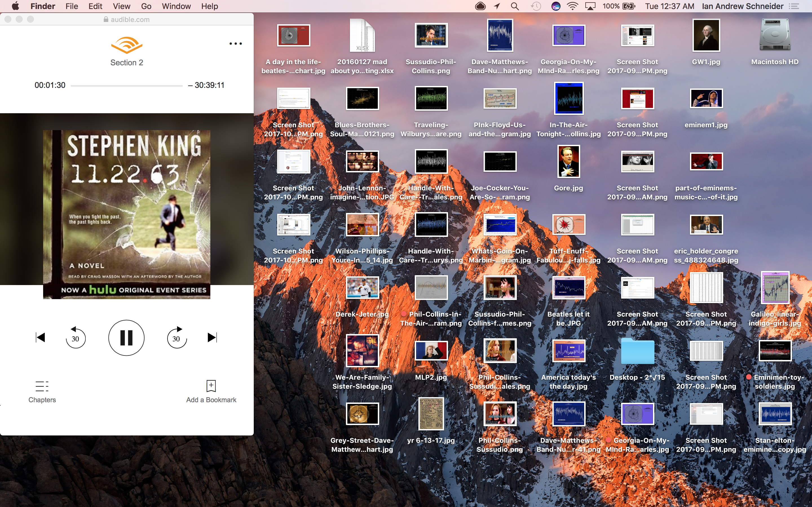
Task: Open the three-dot more options menu
Action: click(x=235, y=44)
